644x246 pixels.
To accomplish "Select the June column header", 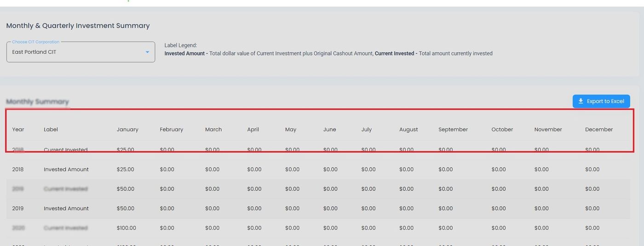I will 329,130.
